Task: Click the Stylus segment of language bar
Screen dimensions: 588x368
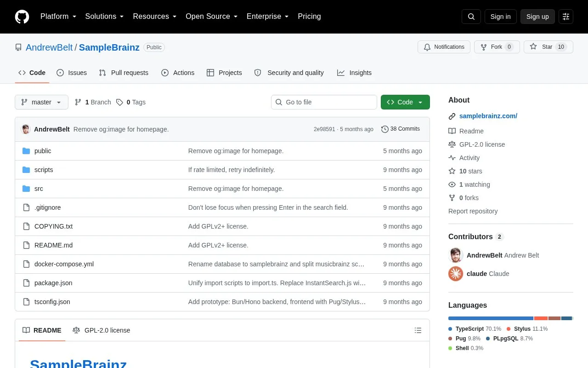Action: pos(541,318)
